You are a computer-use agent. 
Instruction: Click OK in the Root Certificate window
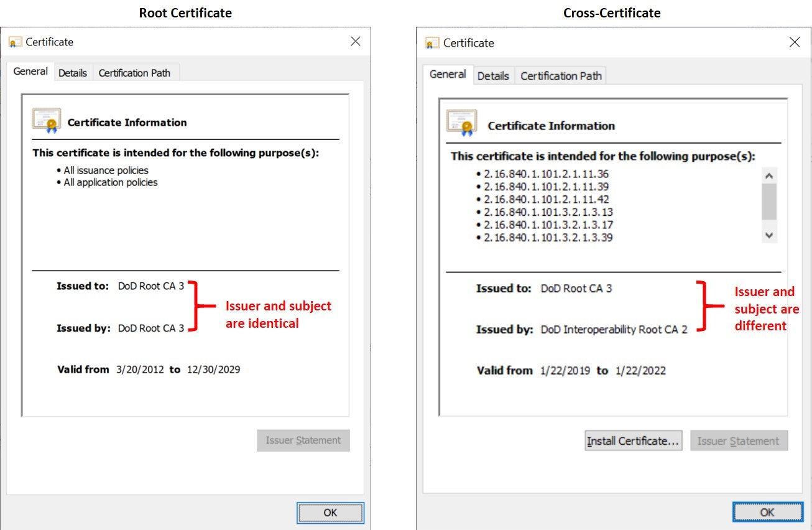point(330,513)
